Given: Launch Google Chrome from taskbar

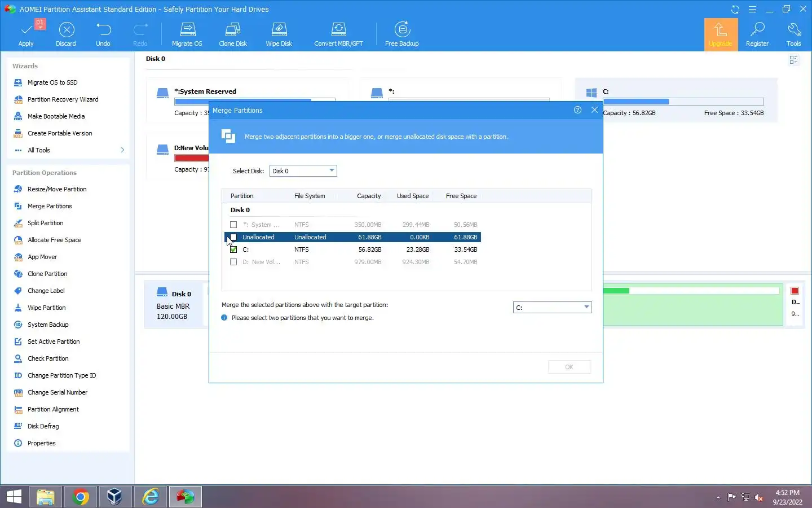Looking at the screenshot, I should point(81,497).
